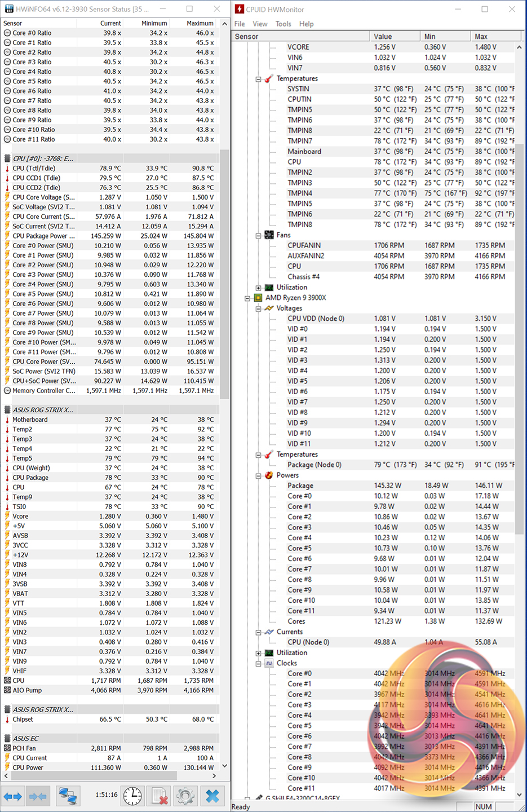Click the HWiNFO64 title bar app icon
Viewport: 527px width, 812px height.
[x=9, y=9]
